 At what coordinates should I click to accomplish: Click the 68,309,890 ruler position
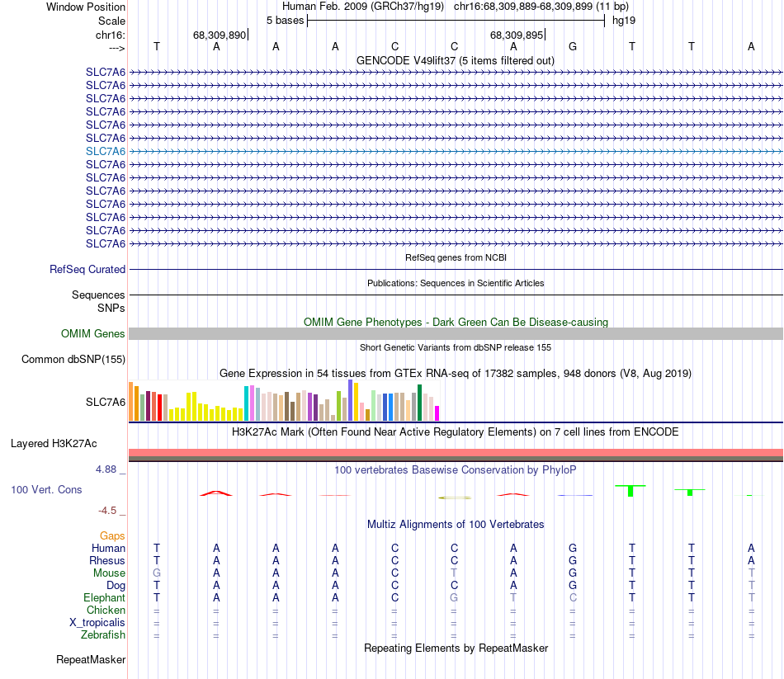click(x=220, y=35)
